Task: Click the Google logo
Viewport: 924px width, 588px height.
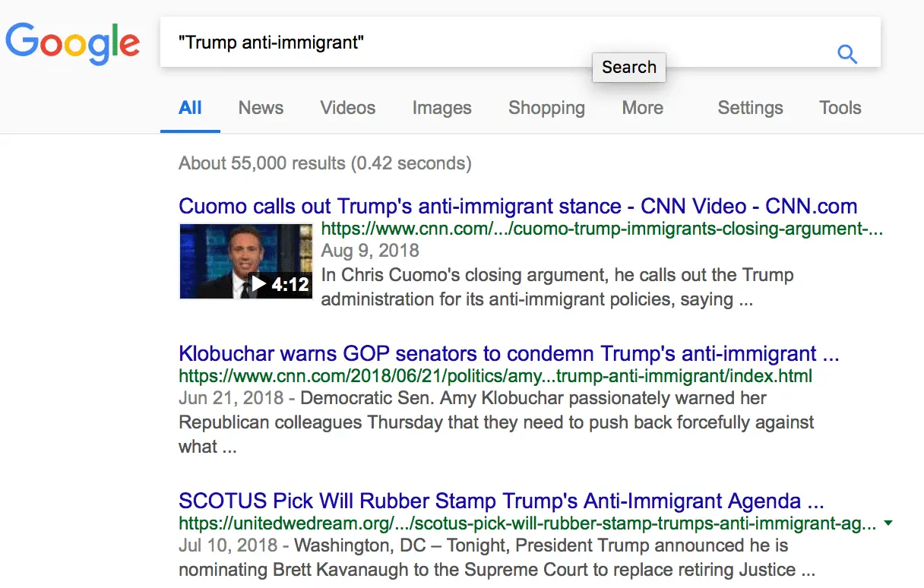Action: pos(72,43)
